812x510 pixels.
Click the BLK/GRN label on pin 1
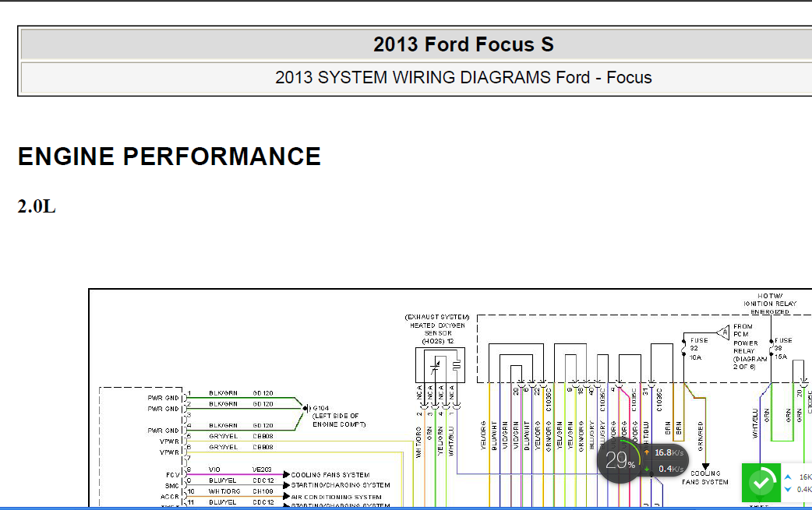tap(223, 393)
